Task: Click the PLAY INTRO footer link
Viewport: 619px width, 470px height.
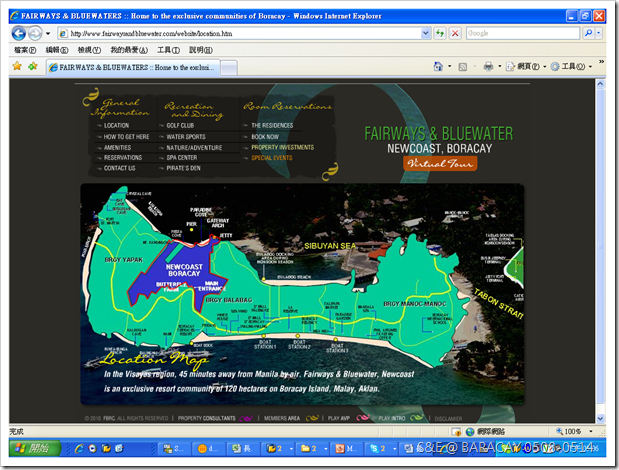Action: coord(392,418)
